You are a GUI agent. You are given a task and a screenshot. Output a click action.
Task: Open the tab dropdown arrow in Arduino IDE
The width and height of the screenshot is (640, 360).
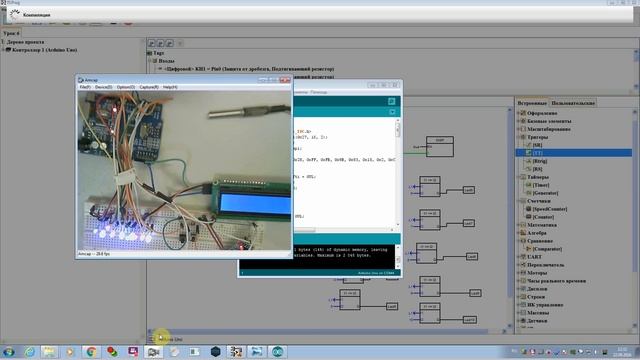[392, 112]
